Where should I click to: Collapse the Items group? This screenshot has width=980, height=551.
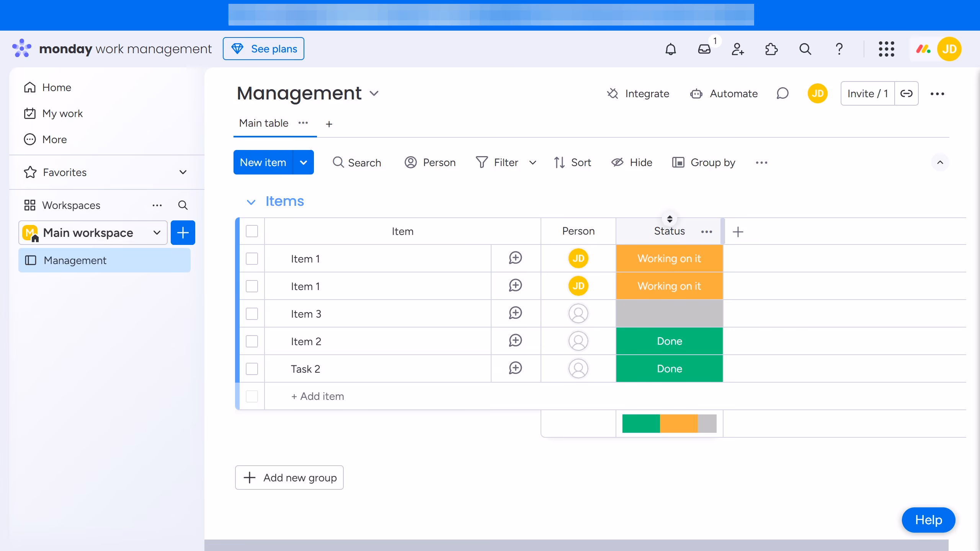tap(251, 202)
